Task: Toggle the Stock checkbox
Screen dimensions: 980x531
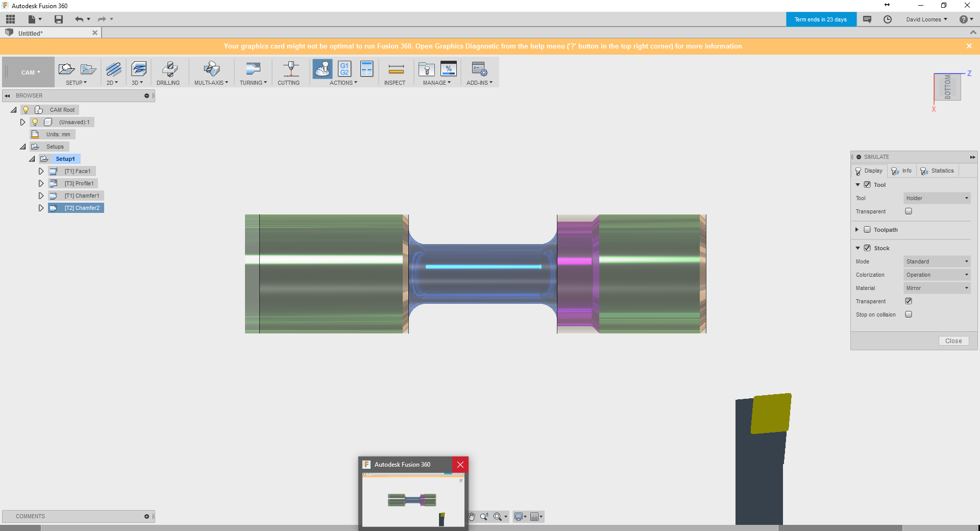Action: pos(867,248)
